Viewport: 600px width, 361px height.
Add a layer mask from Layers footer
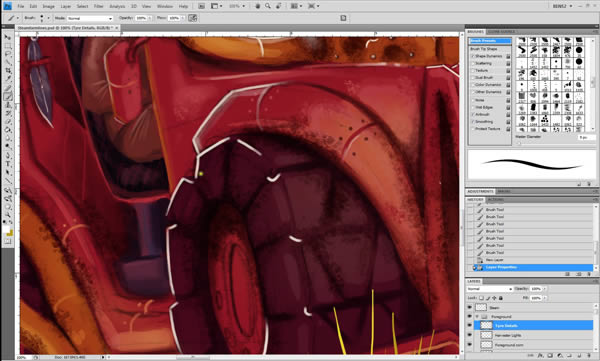tap(550, 356)
